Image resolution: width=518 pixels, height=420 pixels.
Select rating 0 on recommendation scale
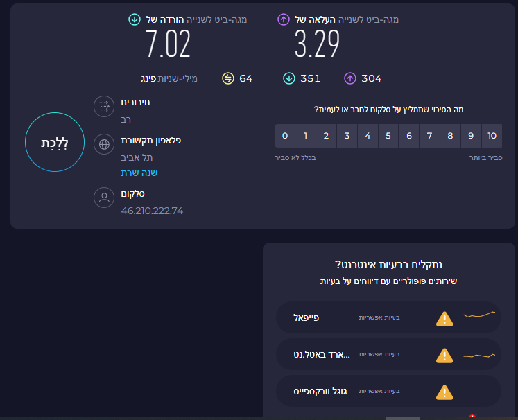[x=285, y=135]
